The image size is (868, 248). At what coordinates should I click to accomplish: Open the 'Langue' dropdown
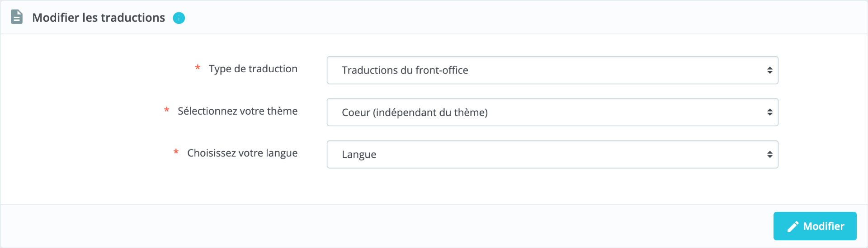542,154
